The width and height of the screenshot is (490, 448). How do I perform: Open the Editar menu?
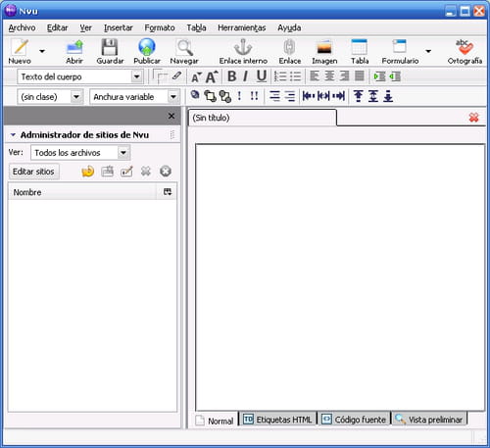click(58, 27)
